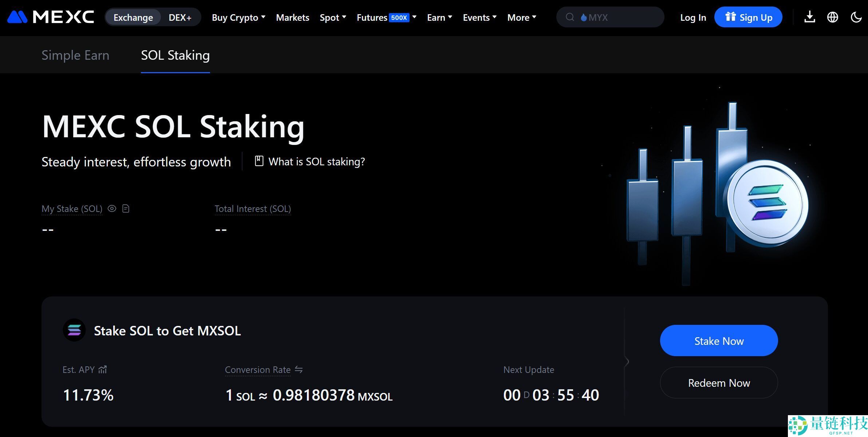Expand the Futures 500X dropdown
Screen dimensions: 868x437
(386, 17)
